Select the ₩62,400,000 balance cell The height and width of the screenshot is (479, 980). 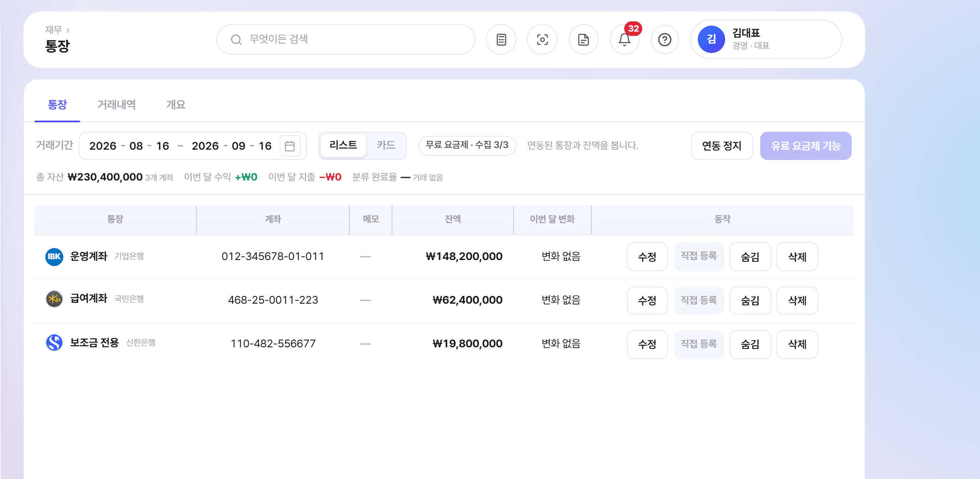pos(467,300)
